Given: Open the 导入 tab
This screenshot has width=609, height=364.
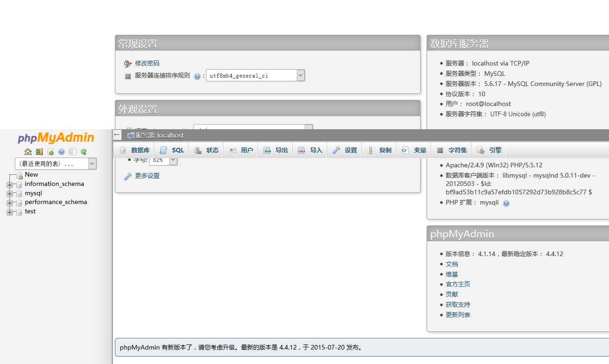Looking at the screenshot, I should click(x=310, y=150).
